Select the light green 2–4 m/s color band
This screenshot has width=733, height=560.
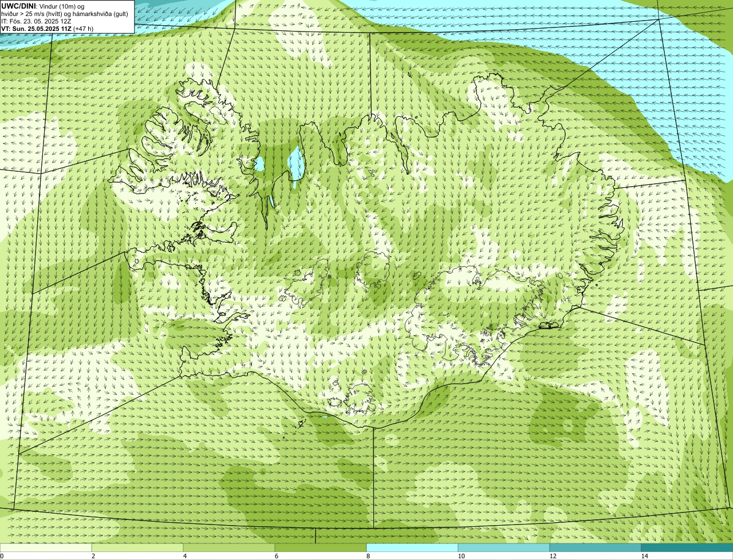coord(137,547)
